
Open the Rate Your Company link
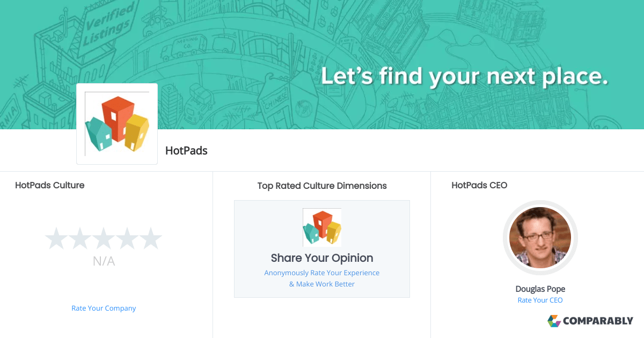point(104,308)
